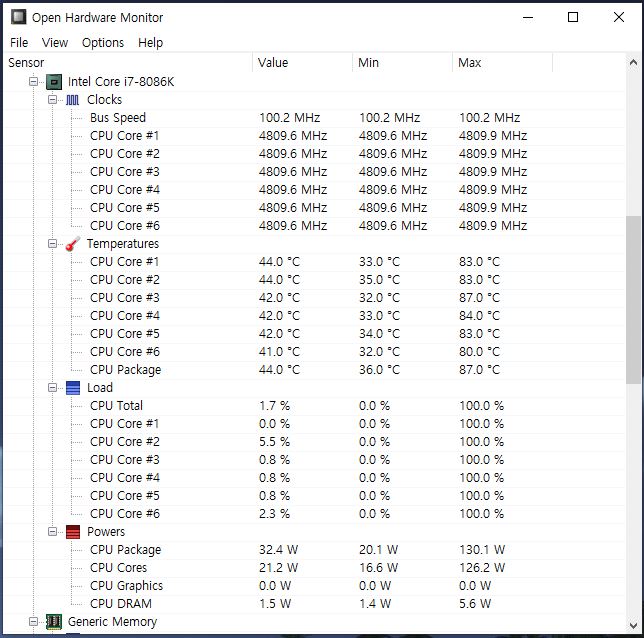Select the CPU Graphics power row
Image resolution: width=644 pixels, height=638 pixels.
coord(315,586)
